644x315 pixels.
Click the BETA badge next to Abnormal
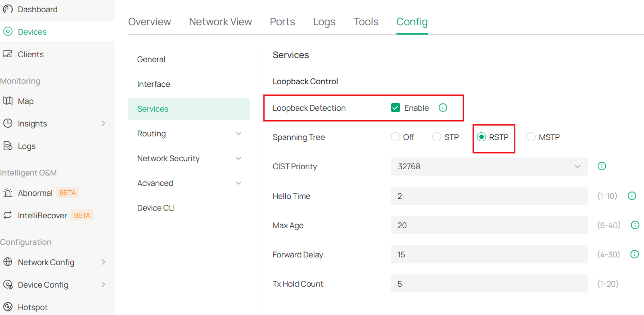(68, 193)
